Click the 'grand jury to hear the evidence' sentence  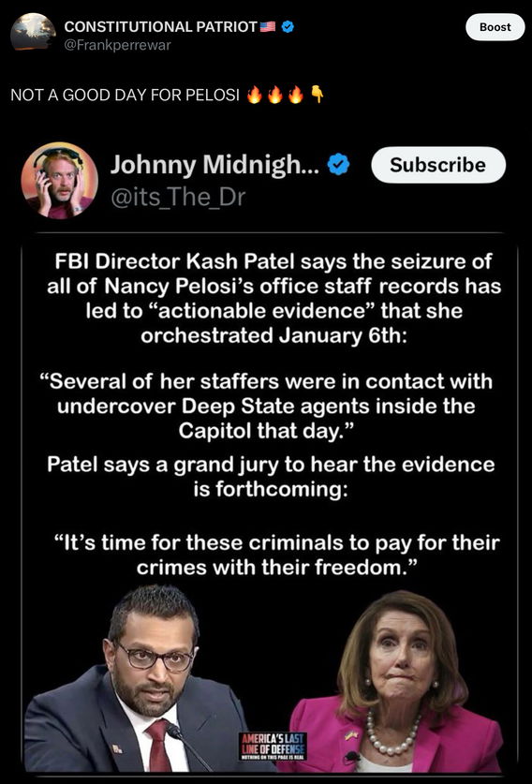click(271, 477)
